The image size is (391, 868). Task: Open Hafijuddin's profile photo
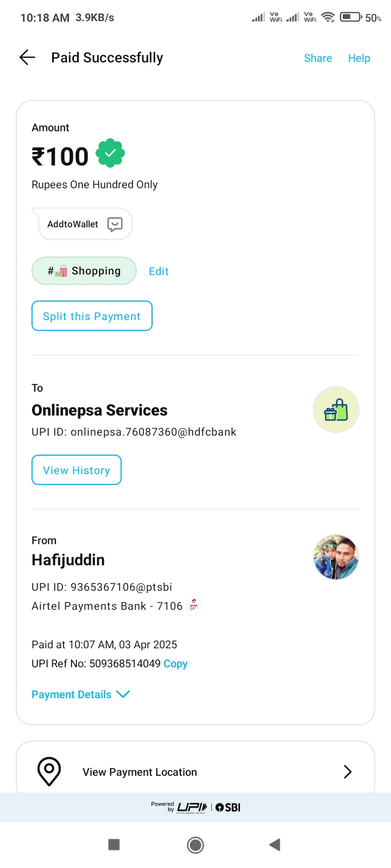(336, 557)
